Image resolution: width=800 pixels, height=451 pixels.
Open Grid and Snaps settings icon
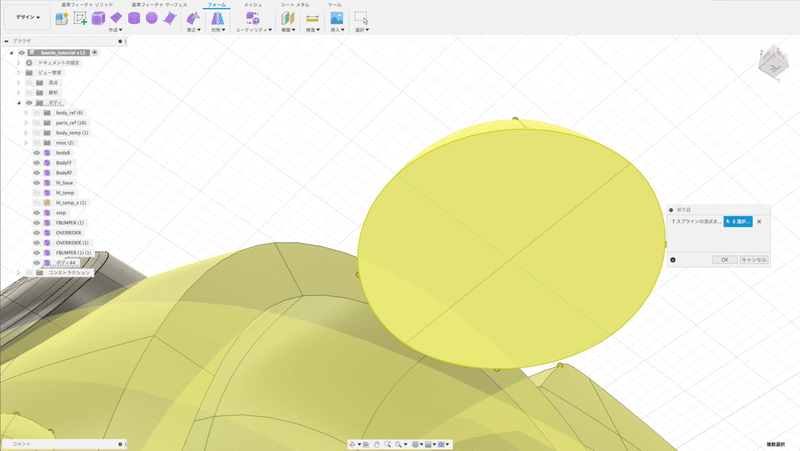tap(429, 444)
